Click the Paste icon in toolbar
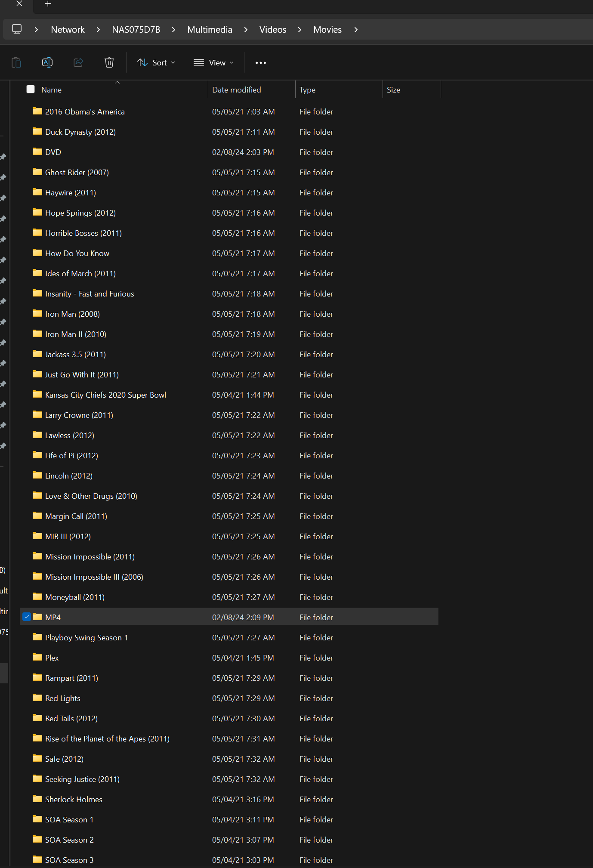 click(16, 63)
